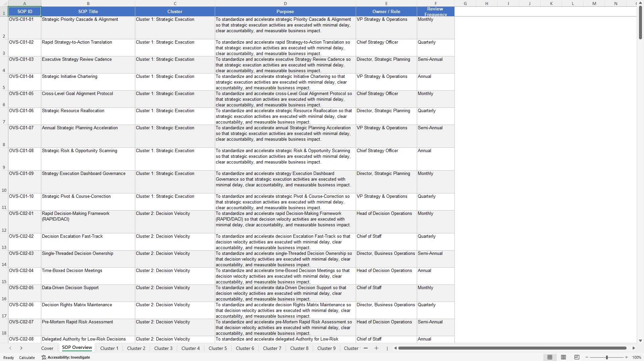Select the SOP Overview sheet tab

[77, 348]
